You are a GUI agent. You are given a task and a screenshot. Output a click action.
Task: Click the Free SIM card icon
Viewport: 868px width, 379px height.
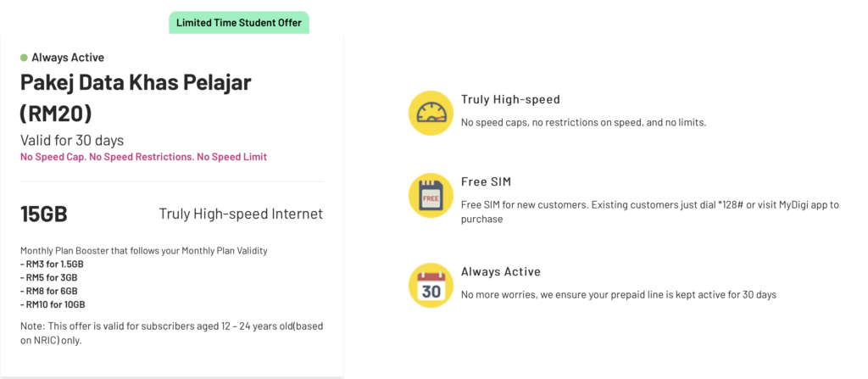(431, 195)
